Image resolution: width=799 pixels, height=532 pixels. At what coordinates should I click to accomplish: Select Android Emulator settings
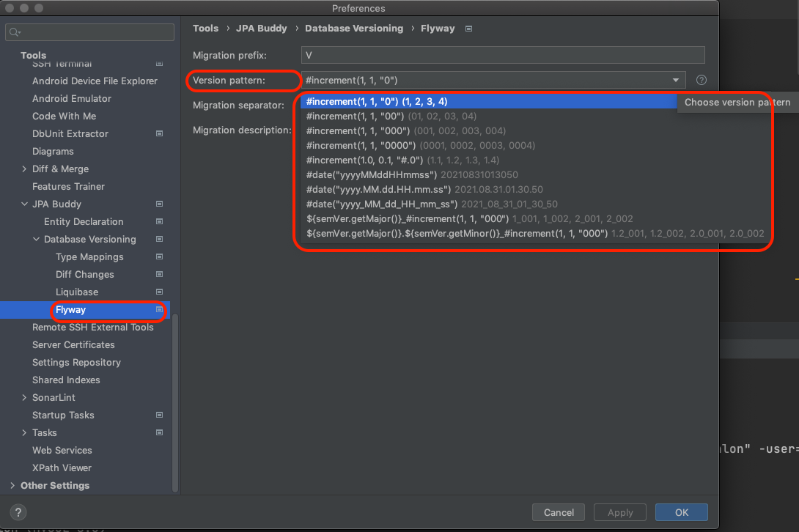72,98
